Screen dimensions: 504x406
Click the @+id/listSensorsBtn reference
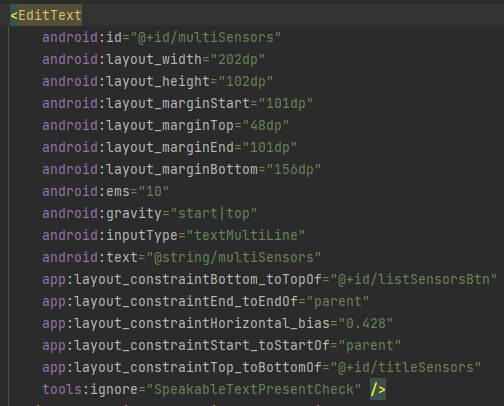[x=414, y=279]
